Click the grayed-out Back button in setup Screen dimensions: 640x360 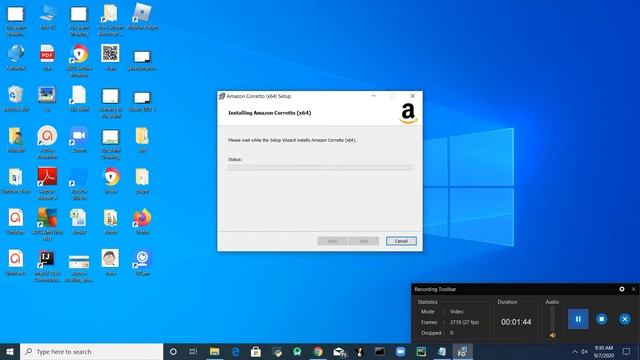point(332,241)
